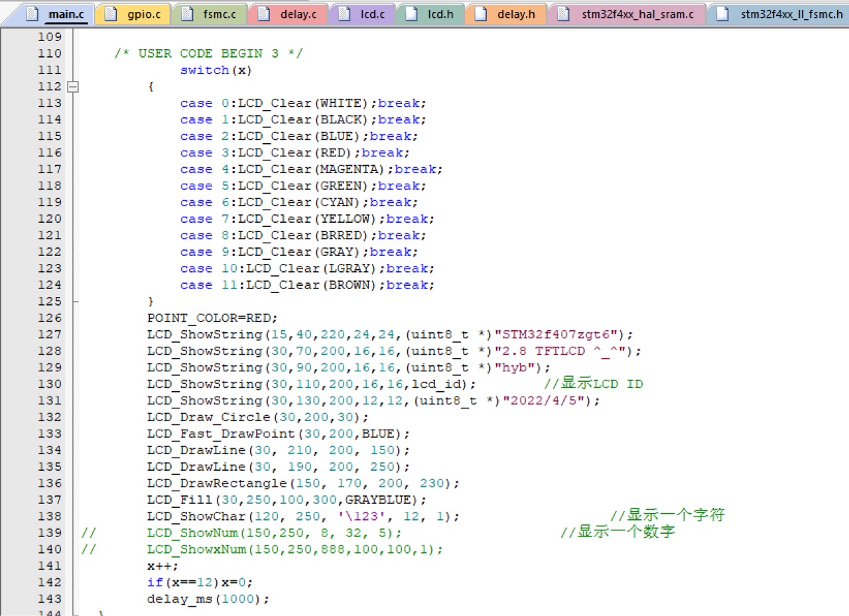Screen dimensions: 849x616
Task: Open stm32f4xx_ll_fsmc.h tab
Action: click(779, 14)
